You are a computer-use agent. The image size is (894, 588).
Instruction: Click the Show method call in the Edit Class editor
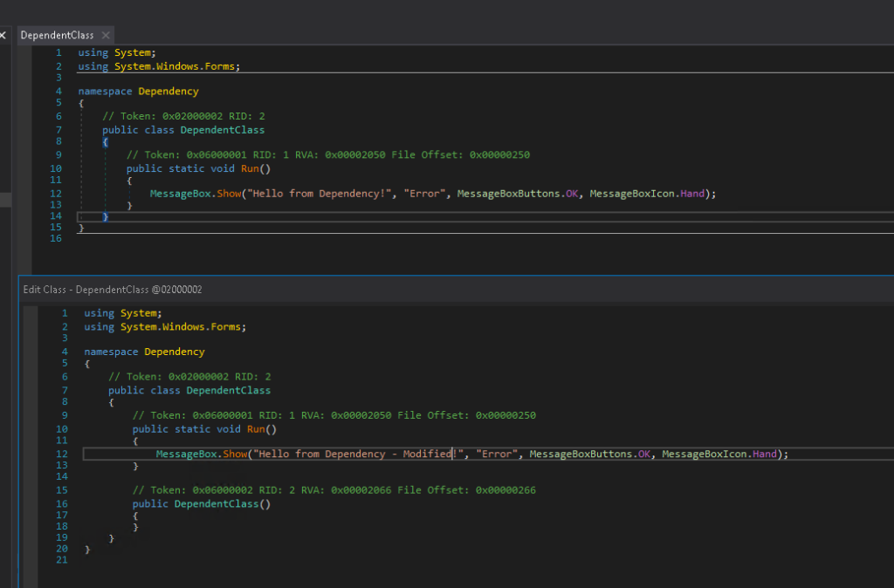tap(235, 455)
